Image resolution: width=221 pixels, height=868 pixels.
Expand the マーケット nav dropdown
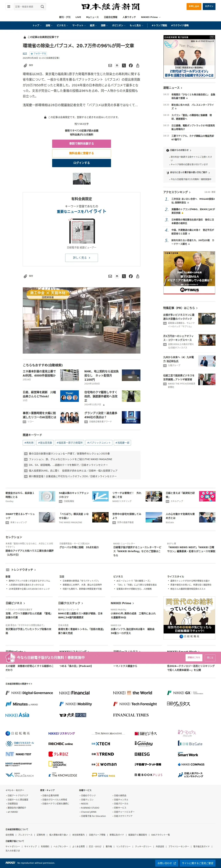pyautogui.click(x=79, y=25)
